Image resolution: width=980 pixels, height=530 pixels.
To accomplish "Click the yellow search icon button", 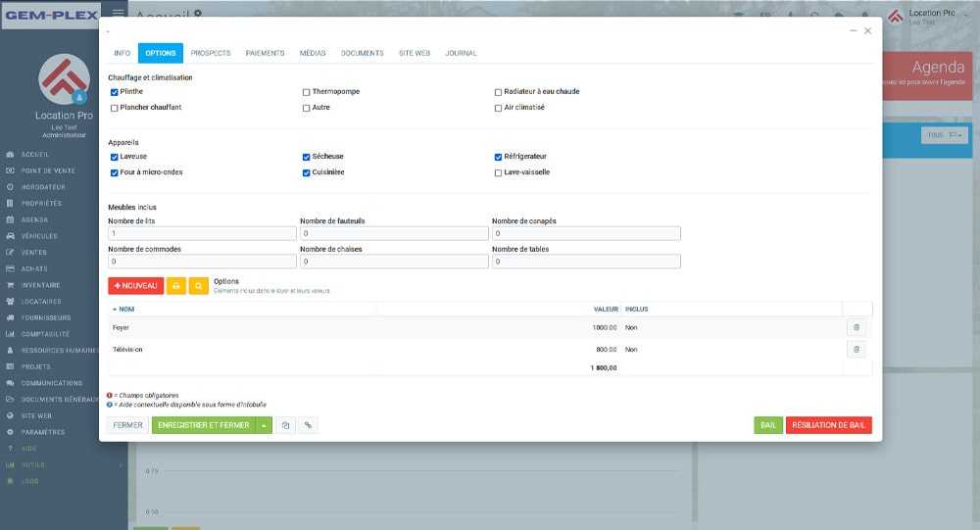I will 199,286.
